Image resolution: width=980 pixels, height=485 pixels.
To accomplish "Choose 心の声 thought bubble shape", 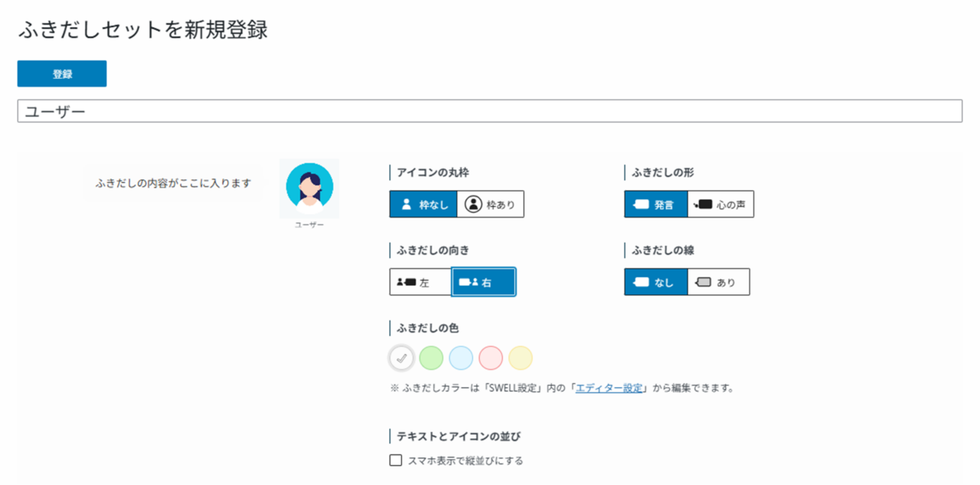I will coord(720,205).
